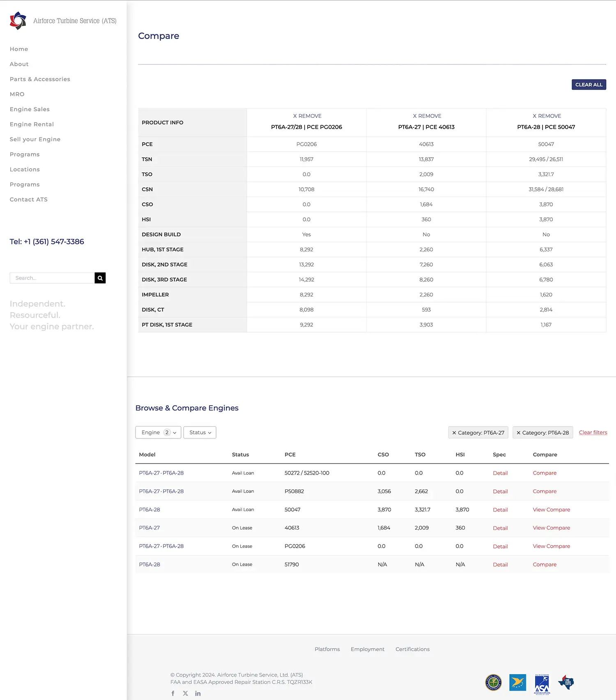616x700 pixels.
Task: Focus the sidebar Search input field
Action: [52, 278]
